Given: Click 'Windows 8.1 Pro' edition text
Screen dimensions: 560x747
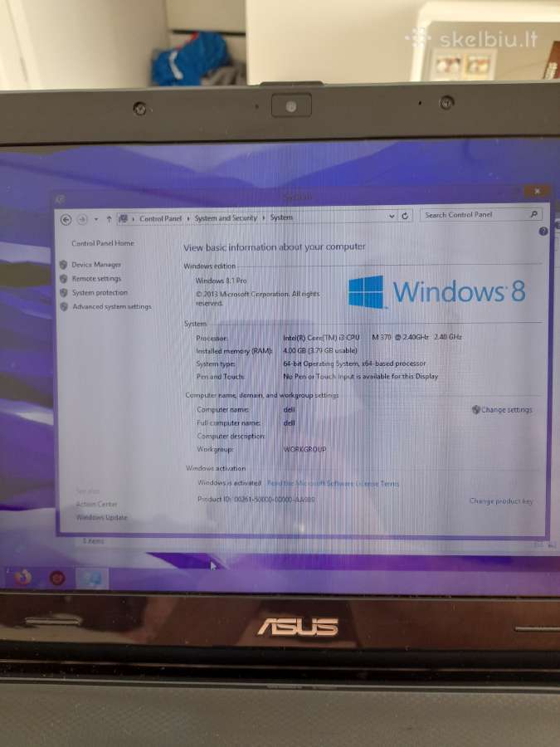Looking at the screenshot, I should tap(221, 281).
